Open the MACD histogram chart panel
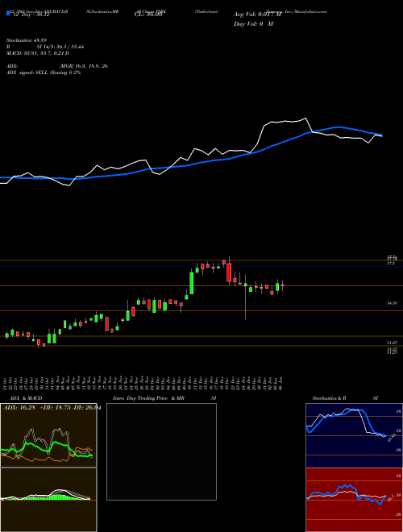Image resolution: width=403 pixels, height=532 pixels. point(48,500)
